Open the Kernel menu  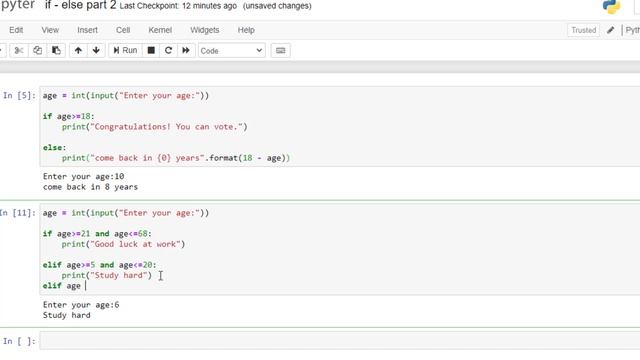point(160,30)
